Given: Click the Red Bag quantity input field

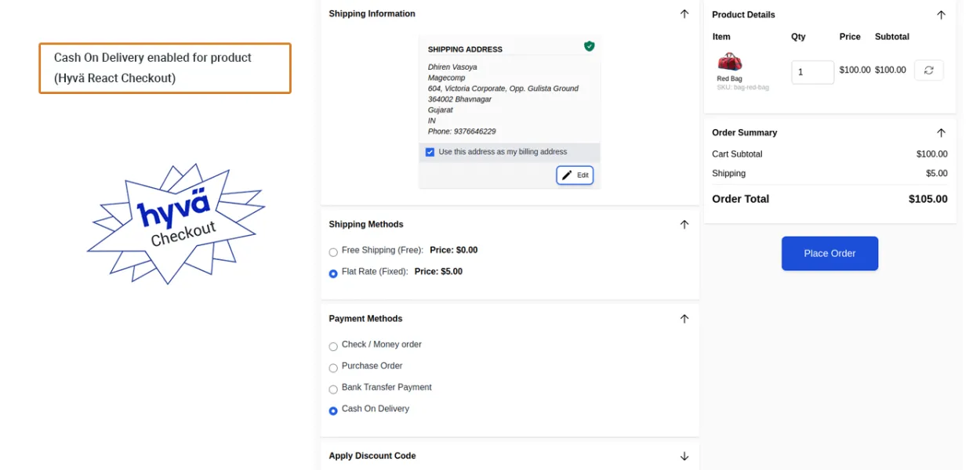Looking at the screenshot, I should (811, 72).
